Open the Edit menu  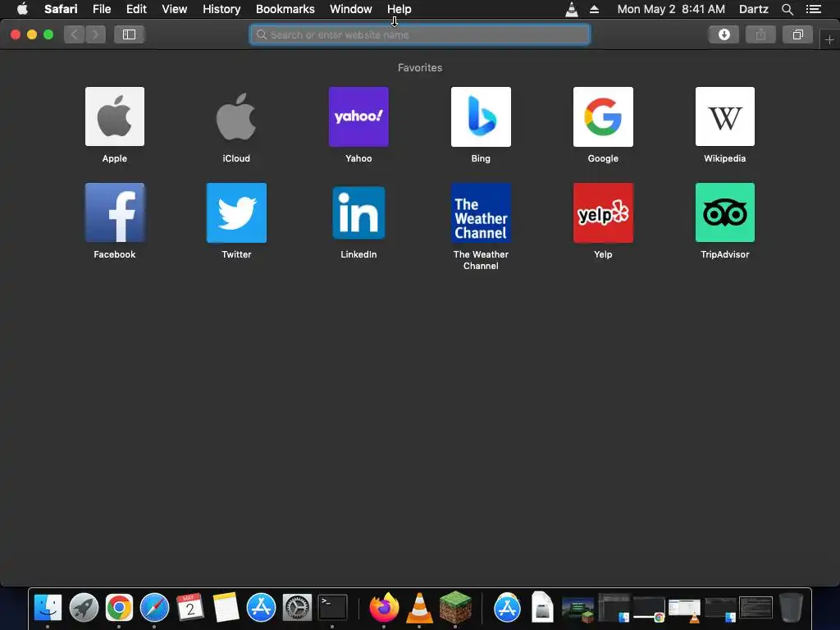click(136, 9)
